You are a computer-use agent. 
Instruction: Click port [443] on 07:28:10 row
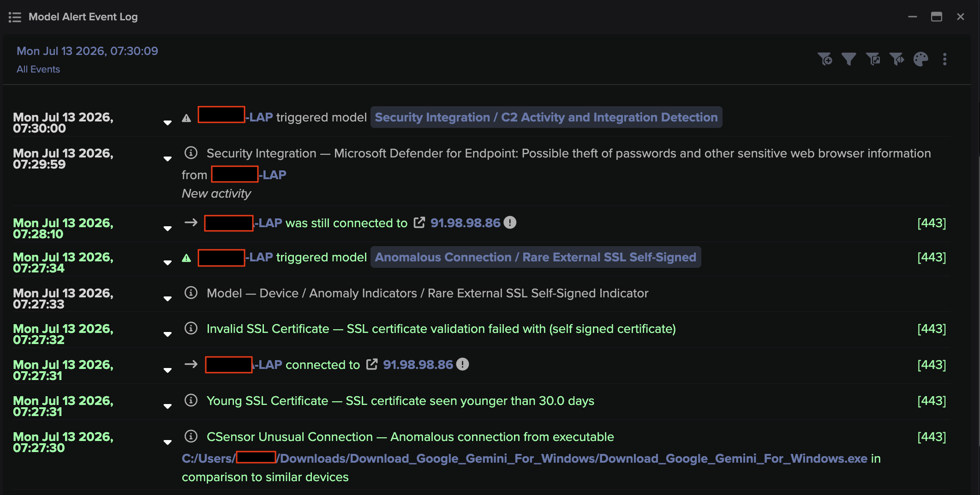point(932,223)
